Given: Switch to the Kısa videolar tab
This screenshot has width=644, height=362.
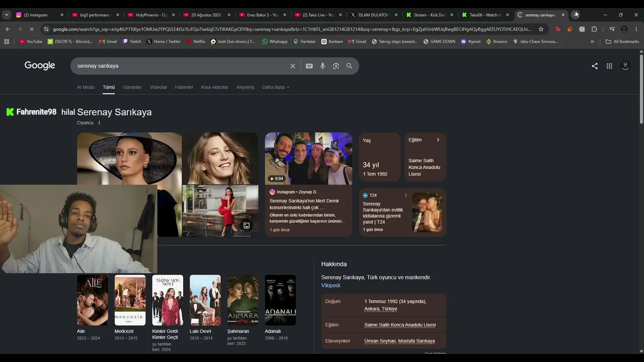Looking at the screenshot, I should 215,87.
